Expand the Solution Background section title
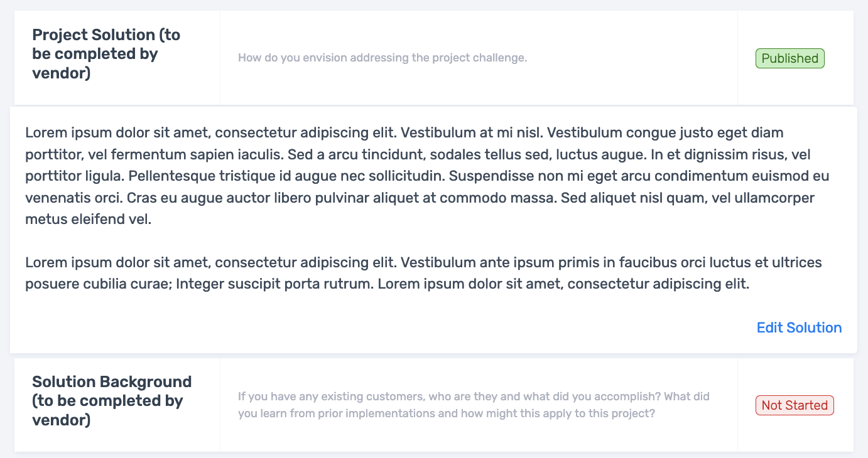The width and height of the screenshot is (868, 458). point(112,401)
